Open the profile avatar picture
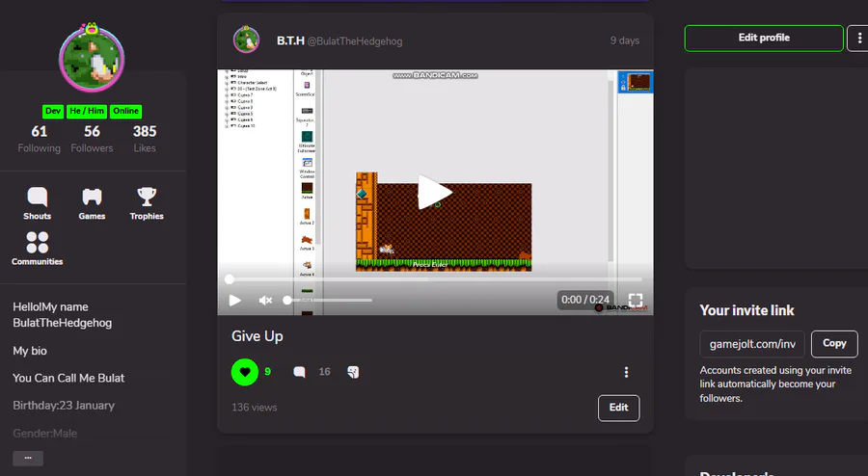The height and width of the screenshot is (476, 868). click(92, 58)
